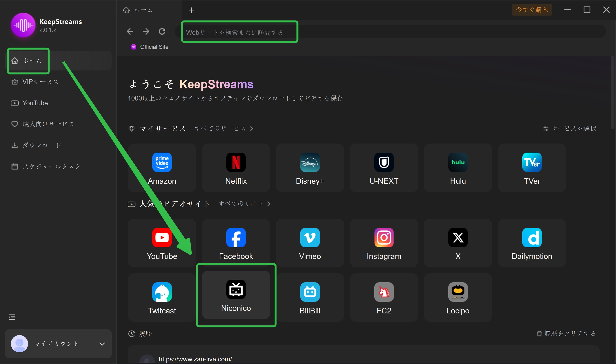Maximize the KeepStreams window
This screenshot has height=364, width=616.
tap(587, 10)
